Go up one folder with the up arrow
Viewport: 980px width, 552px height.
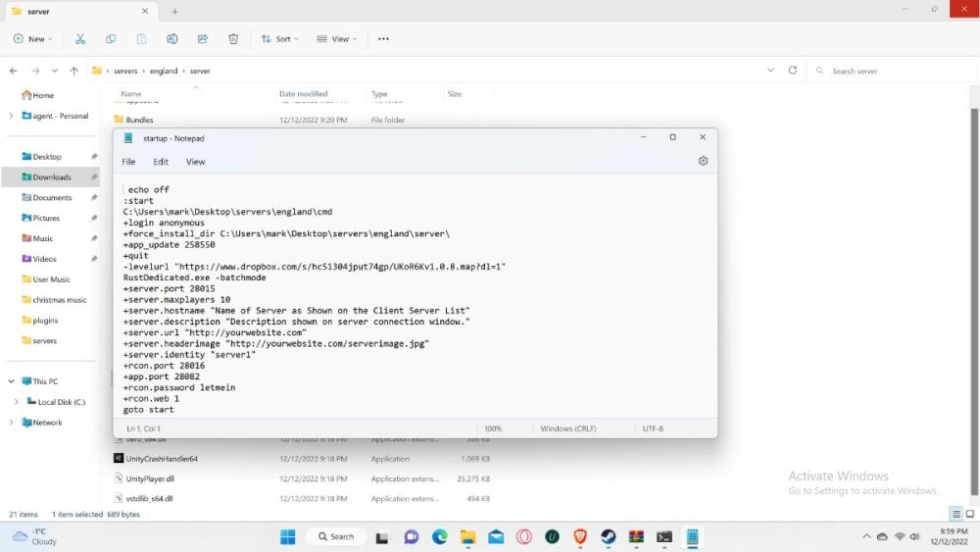[x=73, y=71]
